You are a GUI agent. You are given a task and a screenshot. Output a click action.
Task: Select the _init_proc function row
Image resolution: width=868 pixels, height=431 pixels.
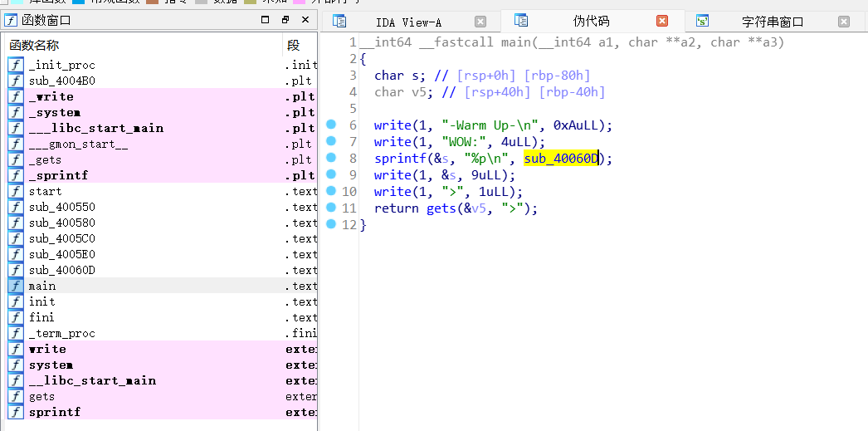pos(162,65)
